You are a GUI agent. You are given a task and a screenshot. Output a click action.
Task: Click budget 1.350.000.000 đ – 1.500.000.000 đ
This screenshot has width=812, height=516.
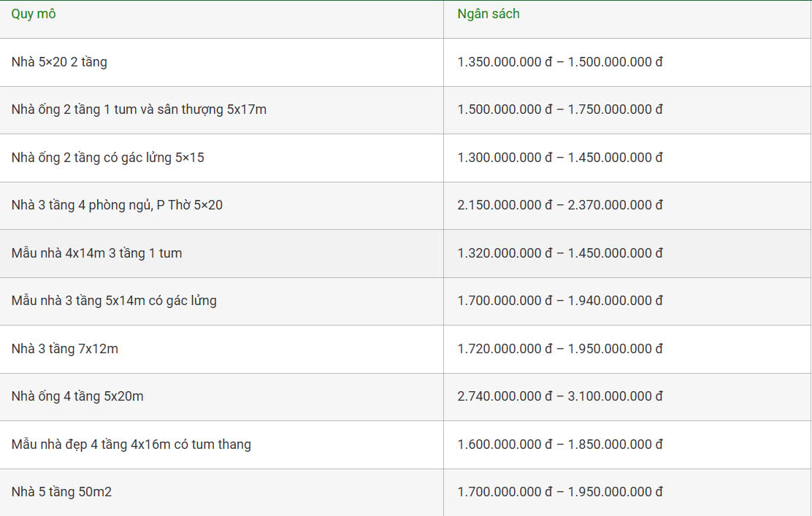pyautogui.click(x=560, y=62)
